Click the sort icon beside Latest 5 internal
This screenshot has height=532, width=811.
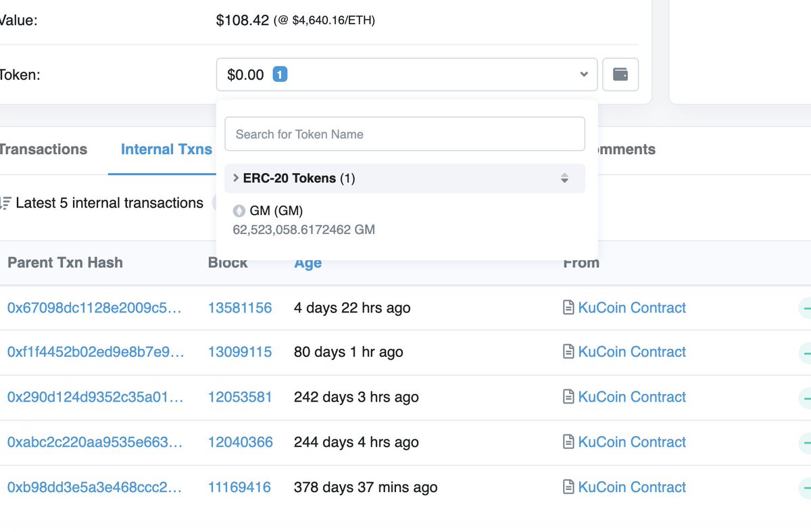(5, 203)
